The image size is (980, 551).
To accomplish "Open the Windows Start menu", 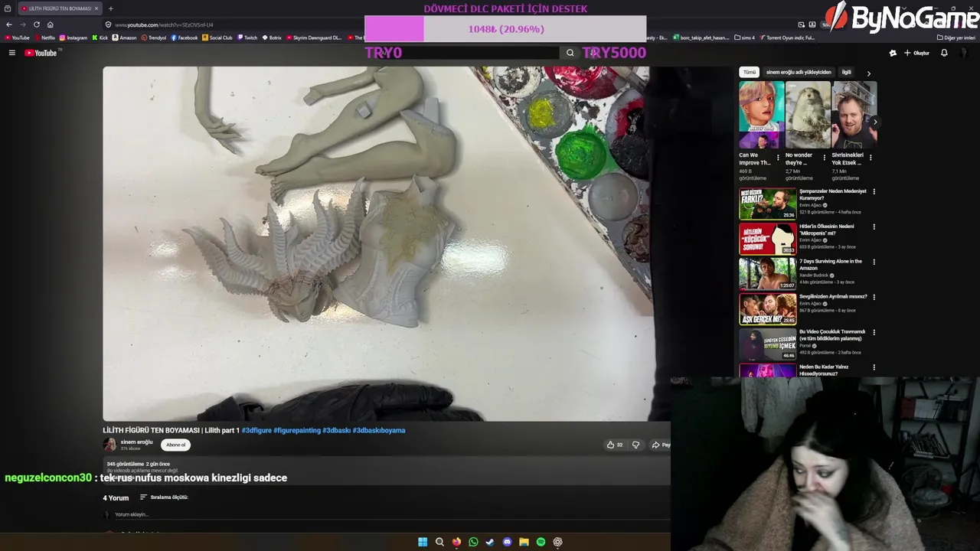I will coord(423,542).
